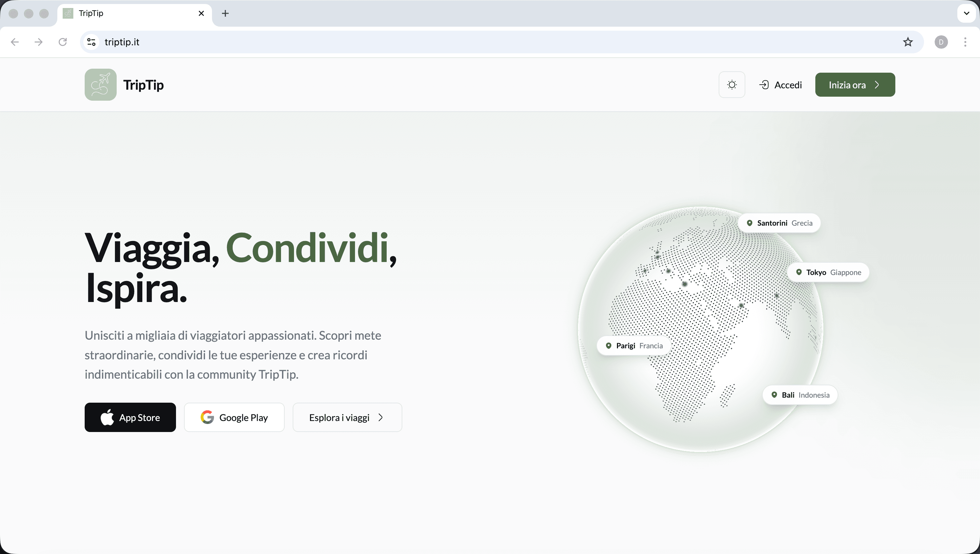Open the site information icon in address bar
This screenshot has height=554, width=980.
[91, 42]
